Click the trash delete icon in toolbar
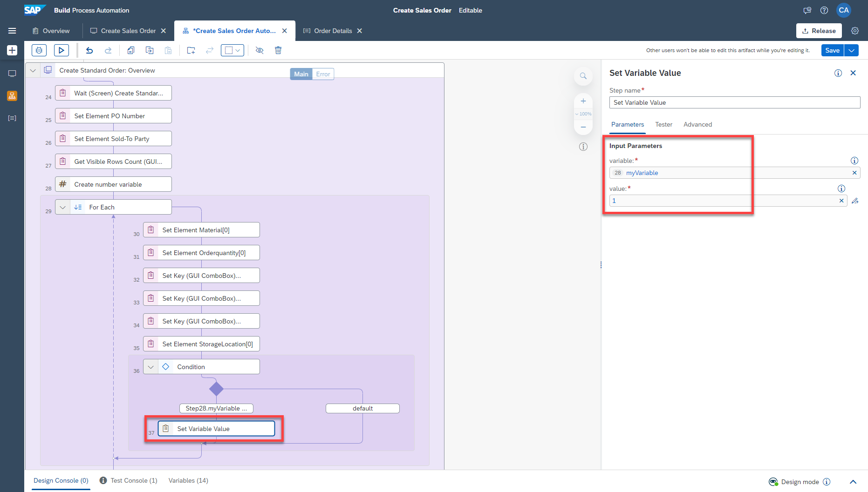 pyautogui.click(x=278, y=50)
